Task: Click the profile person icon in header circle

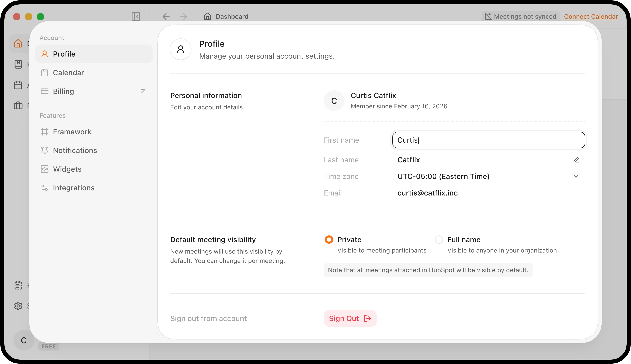Action: 181,49
